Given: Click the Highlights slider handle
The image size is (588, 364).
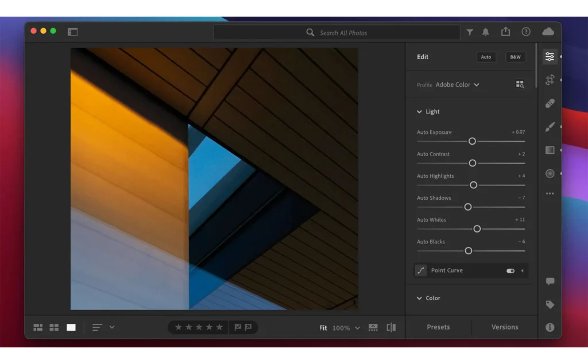Looking at the screenshot, I should point(473,185).
